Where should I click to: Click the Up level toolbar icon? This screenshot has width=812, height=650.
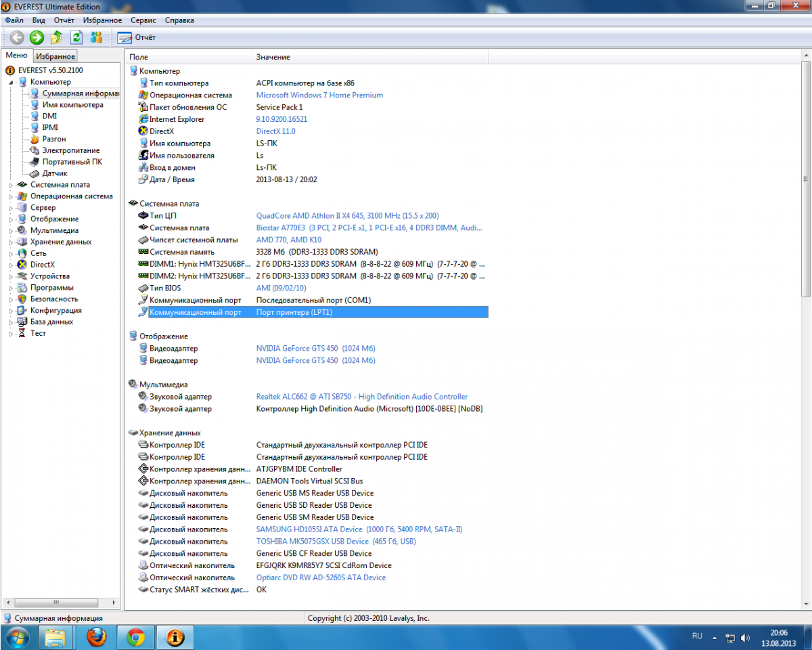[x=57, y=37]
